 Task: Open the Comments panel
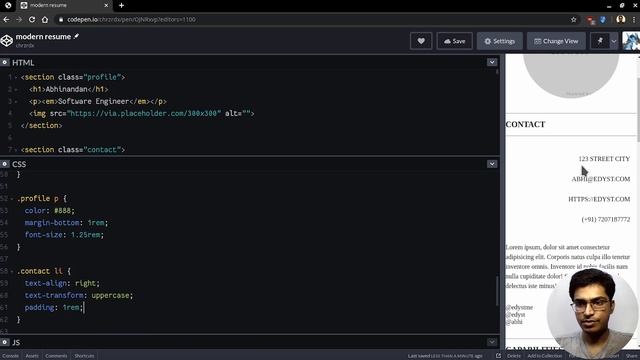pos(56,356)
